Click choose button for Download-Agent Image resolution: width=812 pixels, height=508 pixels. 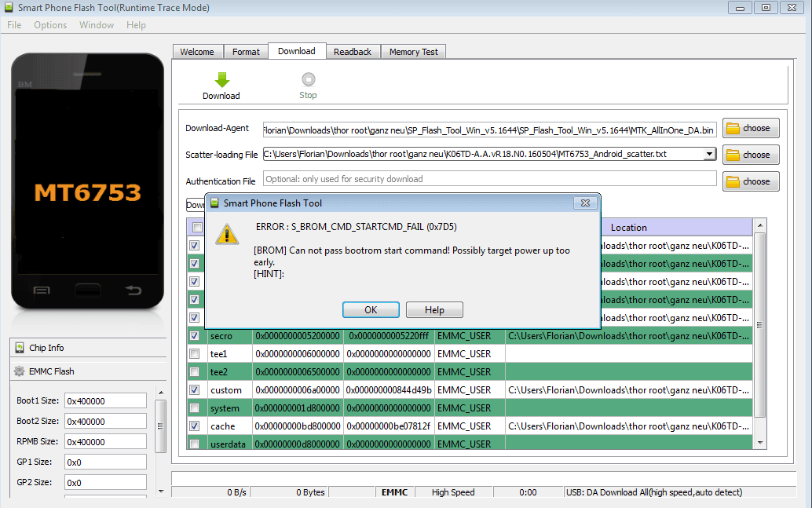pos(751,129)
